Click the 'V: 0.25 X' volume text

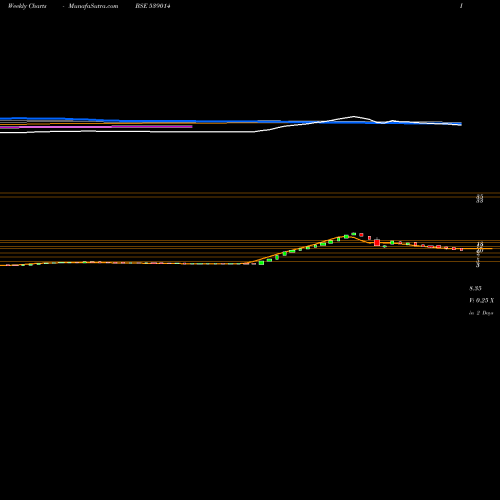pos(481,301)
